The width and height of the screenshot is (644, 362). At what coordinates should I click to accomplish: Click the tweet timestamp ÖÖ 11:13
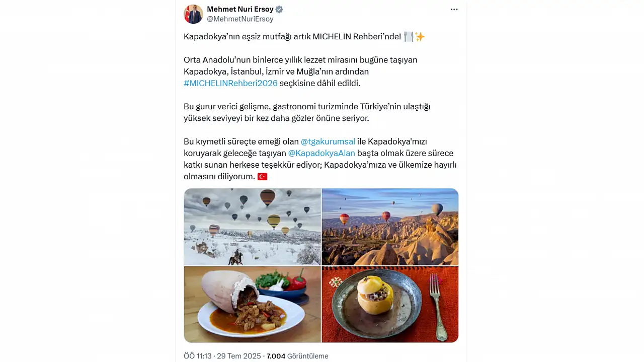198,356
